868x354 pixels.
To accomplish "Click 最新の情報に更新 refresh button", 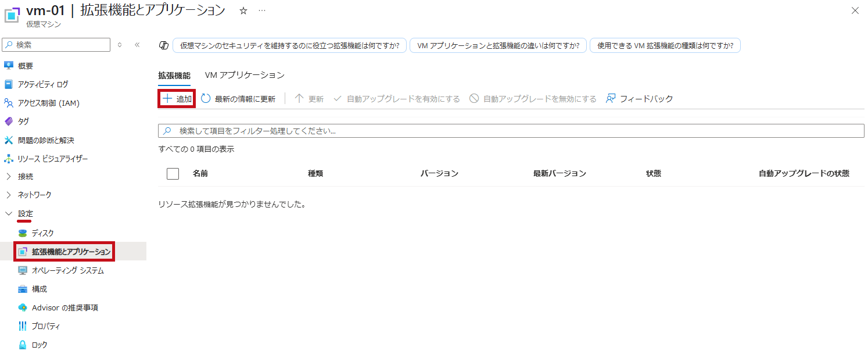I will (x=238, y=99).
